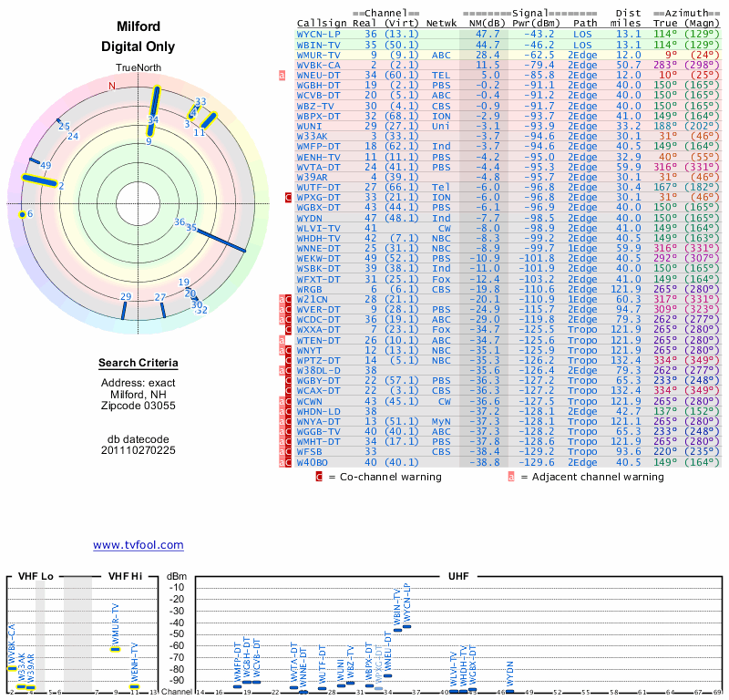Click the WYCN-LP callsign in the table
This screenshot has width=729, height=700.
(319, 33)
